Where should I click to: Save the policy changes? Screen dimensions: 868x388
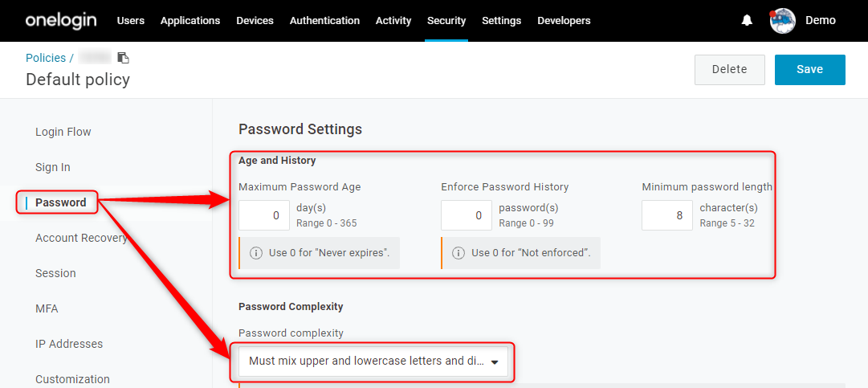pyautogui.click(x=810, y=70)
